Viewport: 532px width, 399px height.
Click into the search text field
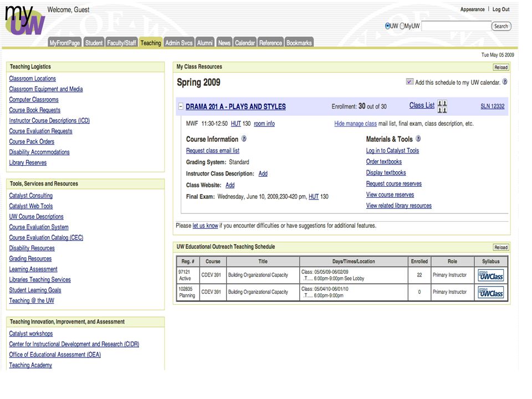point(456,26)
